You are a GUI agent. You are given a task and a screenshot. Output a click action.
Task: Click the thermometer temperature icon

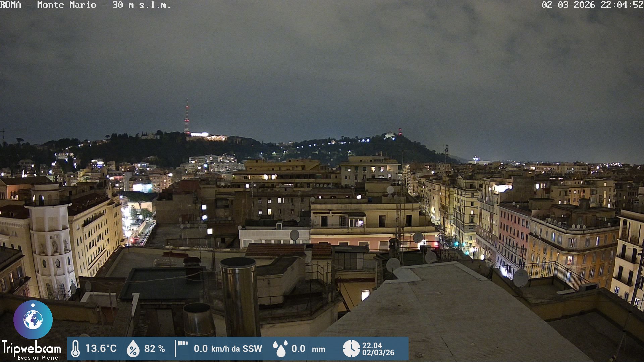pyautogui.click(x=75, y=349)
